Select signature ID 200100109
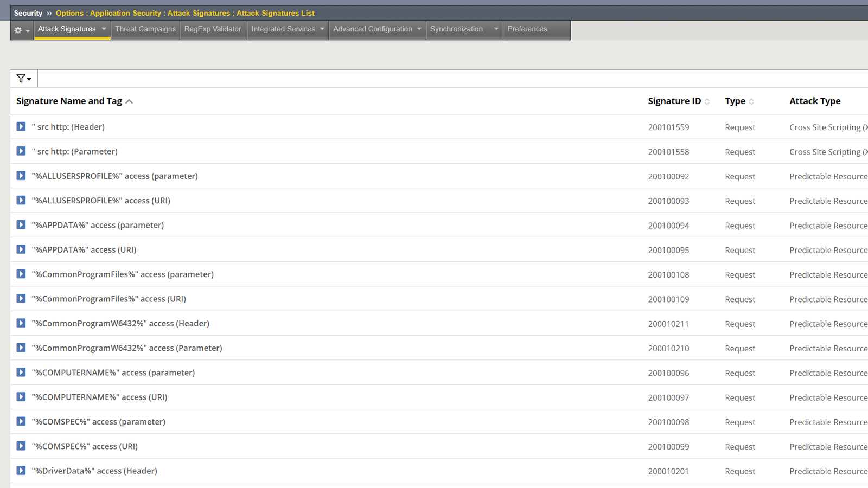Image resolution: width=868 pixels, height=488 pixels. click(x=668, y=299)
